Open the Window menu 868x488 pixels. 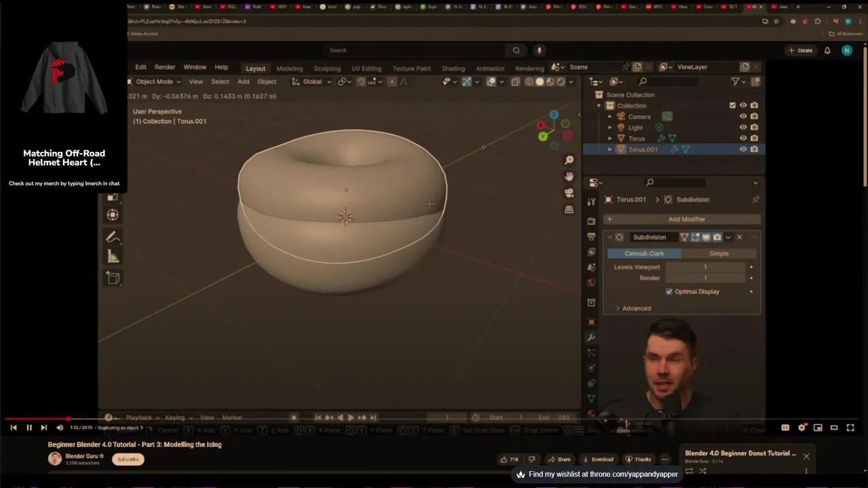coord(195,67)
